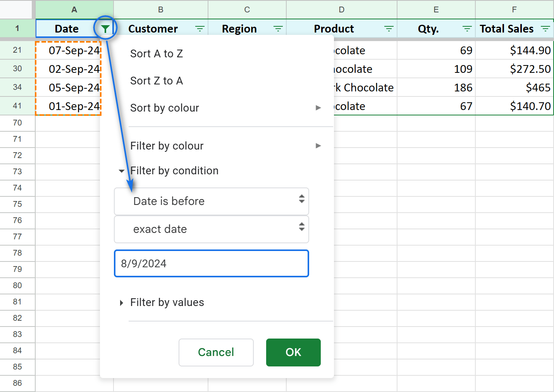Open the Total Sales column filter icon
The height and width of the screenshot is (392, 554).
pos(545,29)
